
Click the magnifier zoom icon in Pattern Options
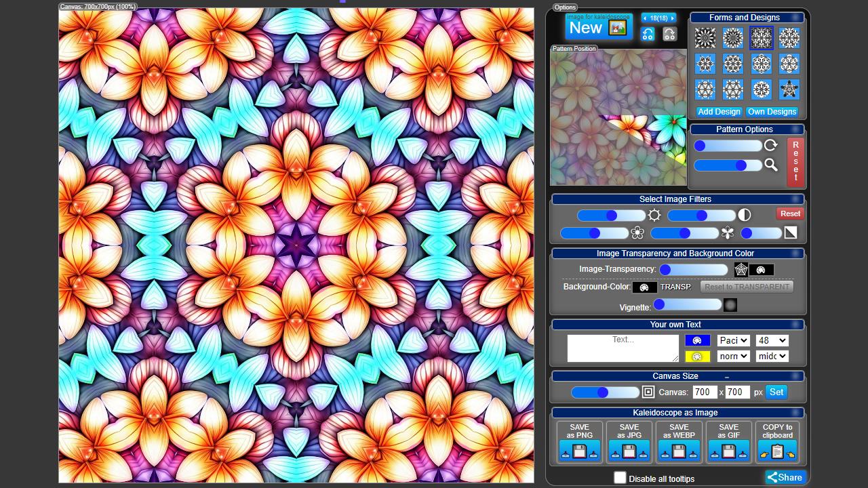tap(771, 165)
